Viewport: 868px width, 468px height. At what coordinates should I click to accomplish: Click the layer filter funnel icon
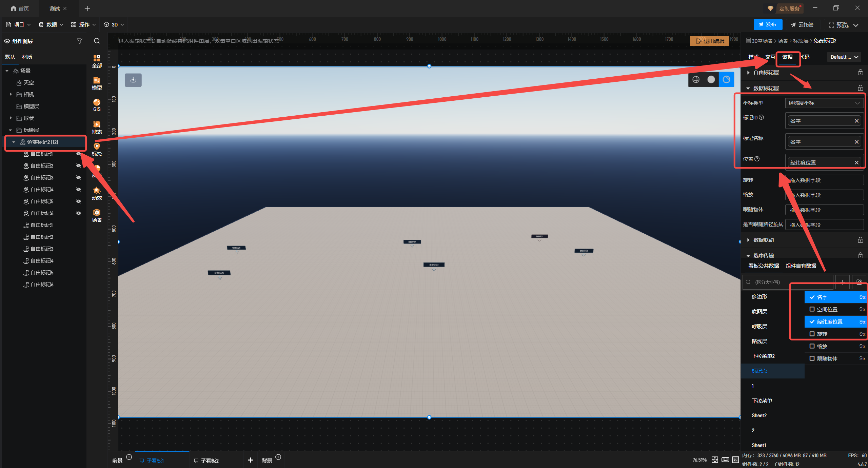80,41
